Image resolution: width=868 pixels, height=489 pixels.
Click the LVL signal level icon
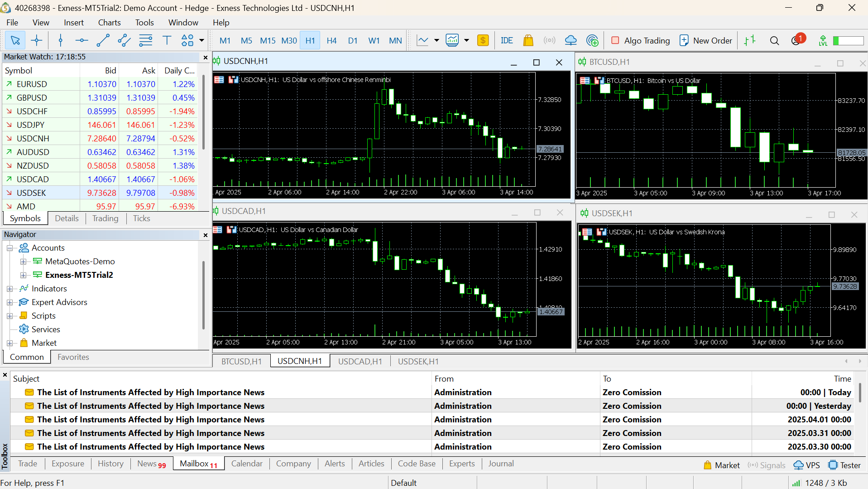[x=823, y=40]
